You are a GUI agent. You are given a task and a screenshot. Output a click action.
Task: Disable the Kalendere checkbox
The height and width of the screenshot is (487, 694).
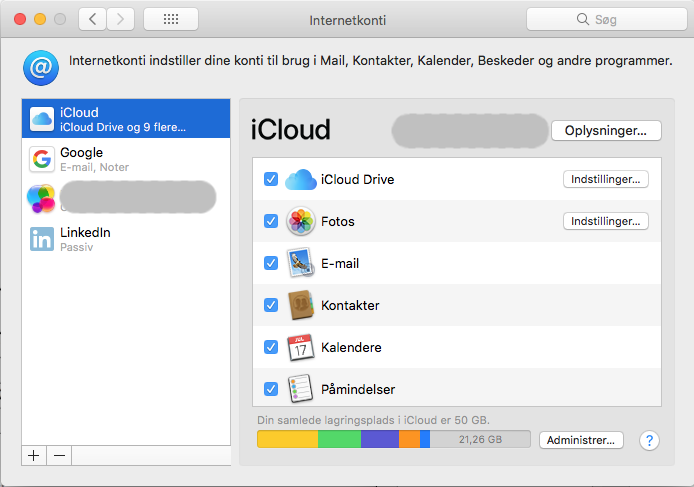271,347
